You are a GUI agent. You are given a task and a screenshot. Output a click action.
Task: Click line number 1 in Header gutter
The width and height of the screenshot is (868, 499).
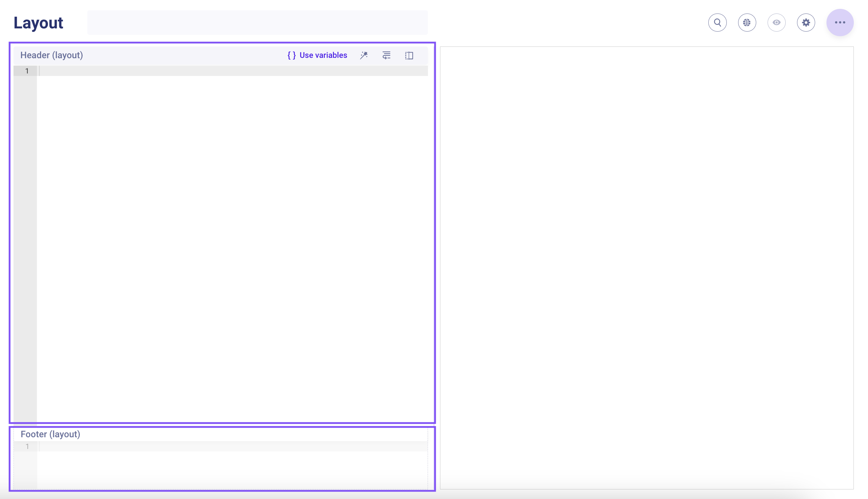click(27, 71)
